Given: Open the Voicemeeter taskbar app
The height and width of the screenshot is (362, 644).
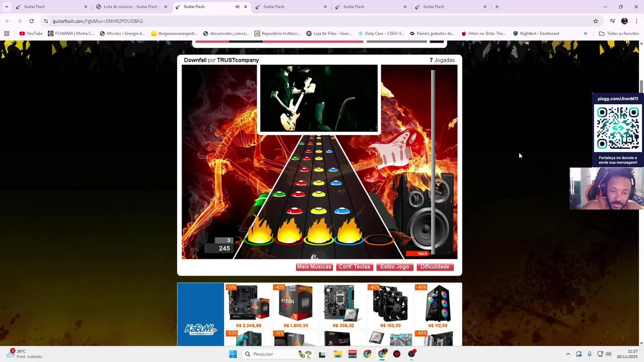Looking at the screenshot, I should [x=352, y=354].
